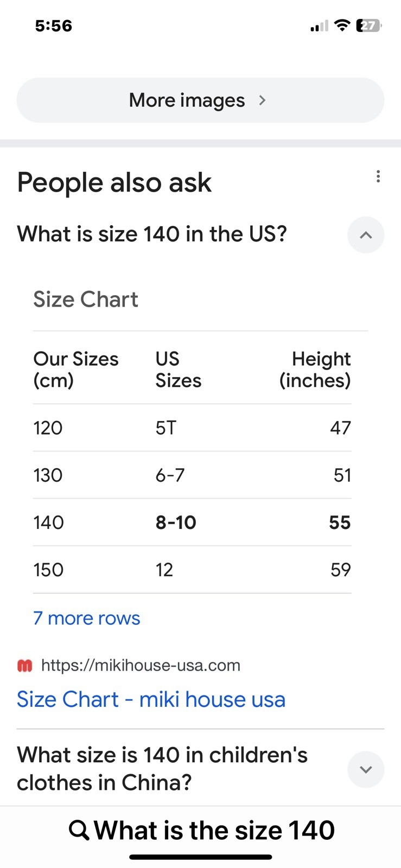Image resolution: width=401 pixels, height=868 pixels.
Task: Tap the 5:56 clock in status bar
Action: (x=53, y=25)
